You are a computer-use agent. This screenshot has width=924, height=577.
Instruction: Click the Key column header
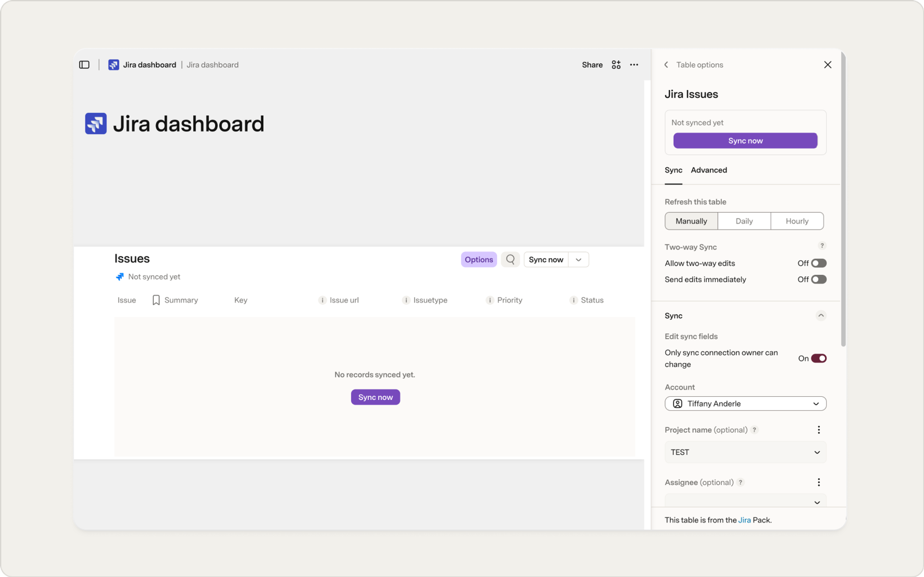click(x=241, y=300)
